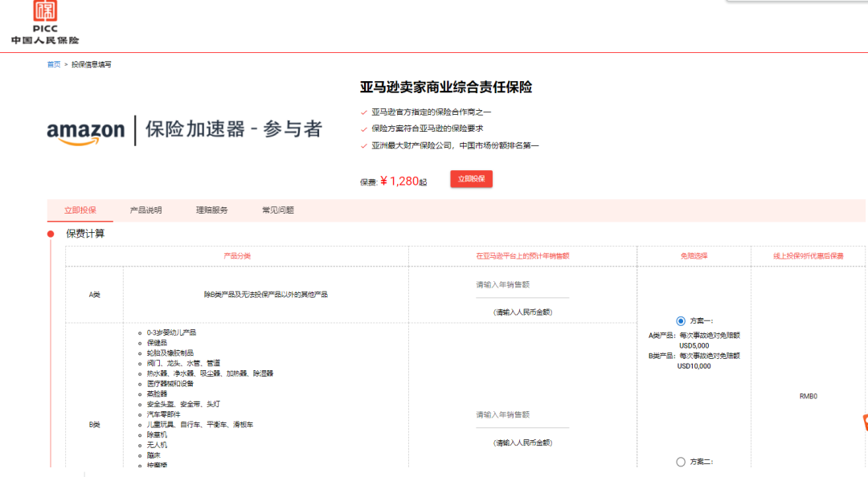This screenshot has width=868, height=477.
Task: Click the 保费计算 section heading
Action: pyautogui.click(x=85, y=234)
